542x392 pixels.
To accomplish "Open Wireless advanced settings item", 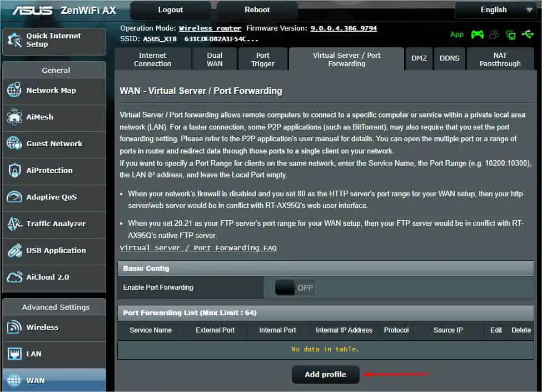I will click(x=54, y=327).
